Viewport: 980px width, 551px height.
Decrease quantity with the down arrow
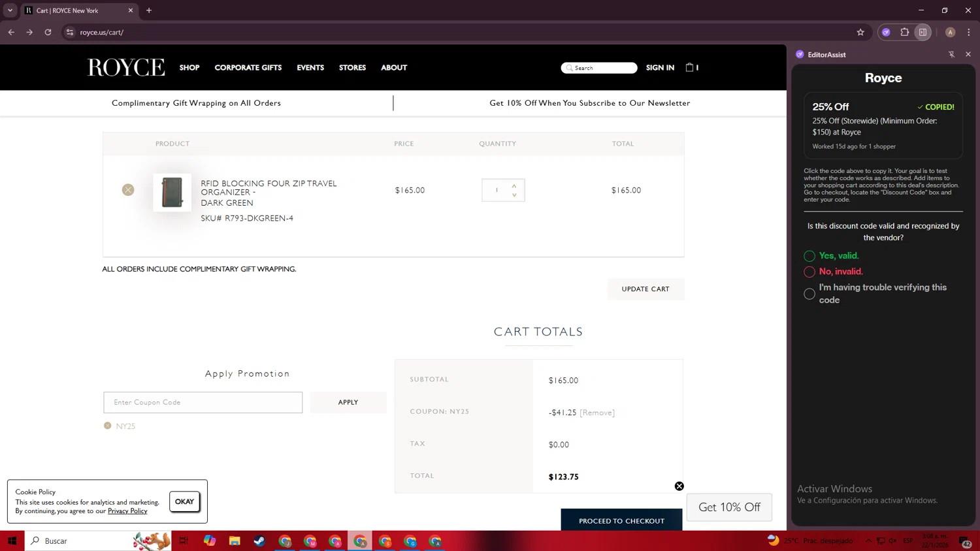coord(514,195)
